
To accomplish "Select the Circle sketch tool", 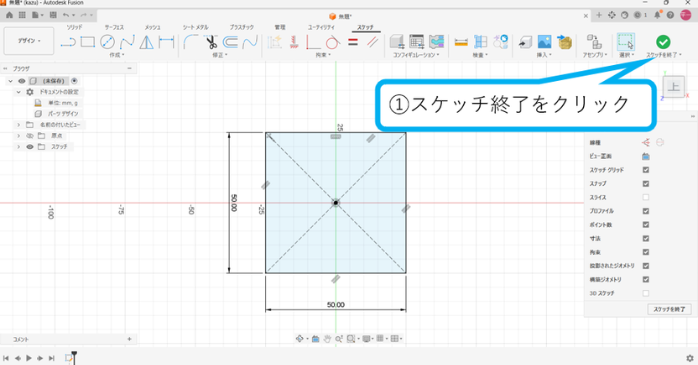I will click(x=107, y=42).
